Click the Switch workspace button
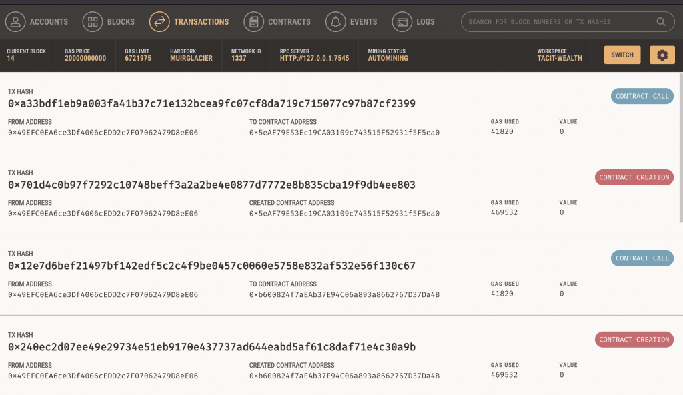Viewport: 683px width, 395px height. 622,55
